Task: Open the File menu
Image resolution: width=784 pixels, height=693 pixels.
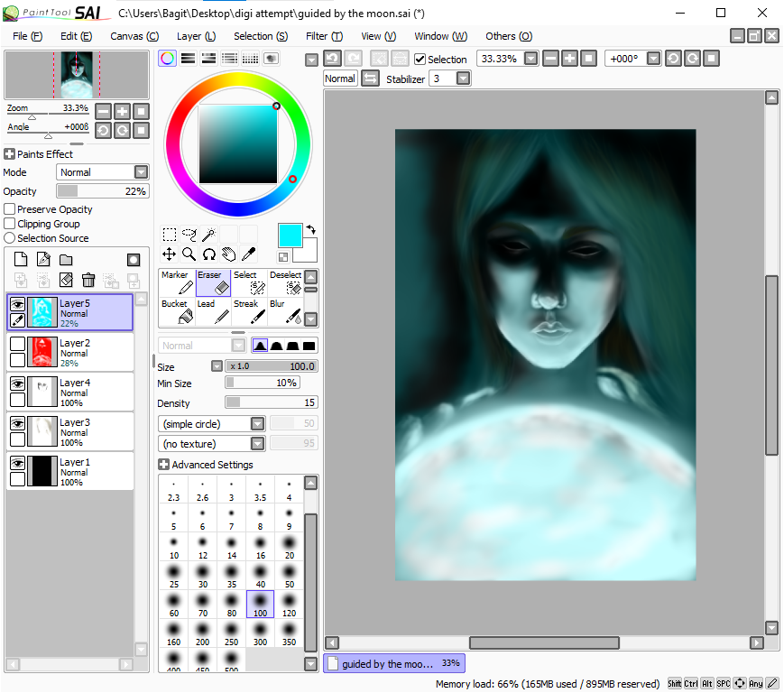Action: [27, 36]
